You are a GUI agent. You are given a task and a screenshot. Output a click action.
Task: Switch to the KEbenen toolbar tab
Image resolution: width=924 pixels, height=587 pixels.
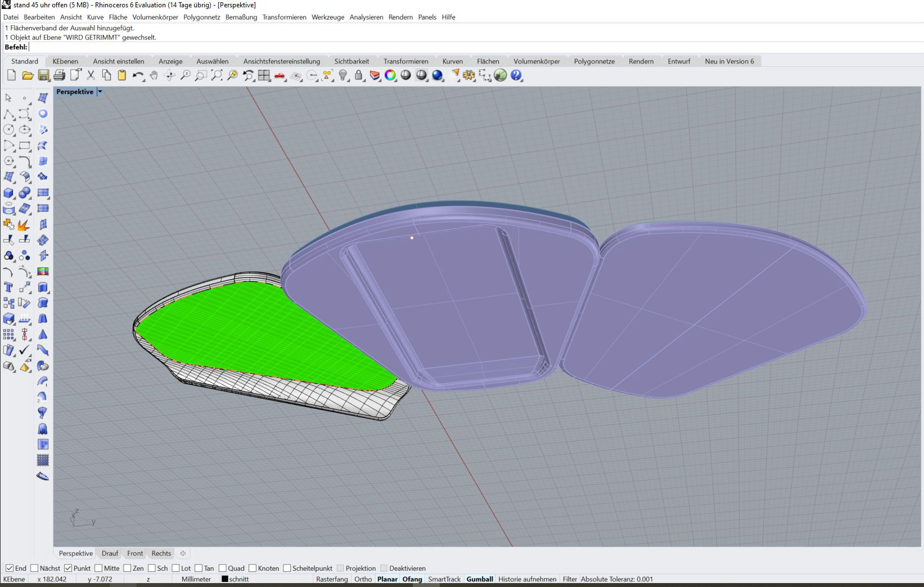pos(65,61)
